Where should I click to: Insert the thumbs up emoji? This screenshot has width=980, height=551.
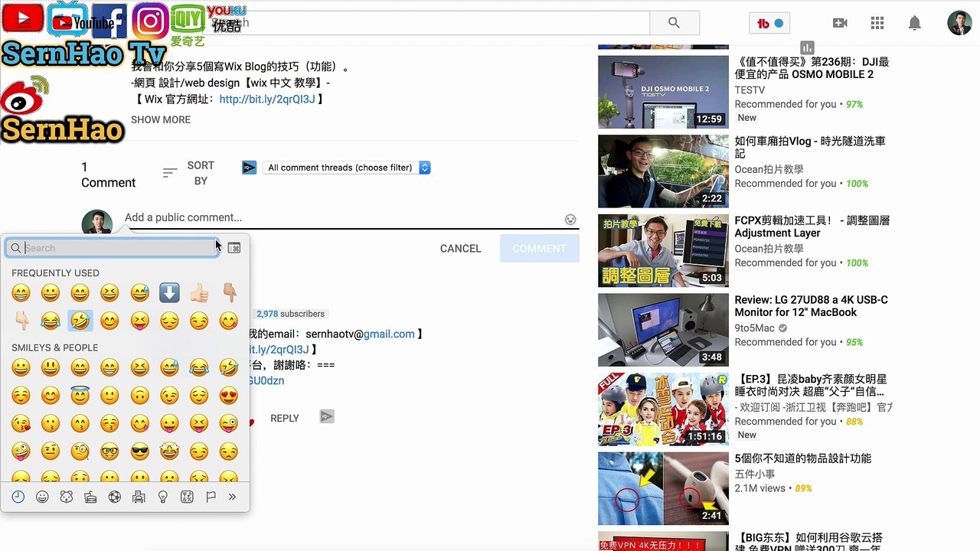click(x=199, y=292)
